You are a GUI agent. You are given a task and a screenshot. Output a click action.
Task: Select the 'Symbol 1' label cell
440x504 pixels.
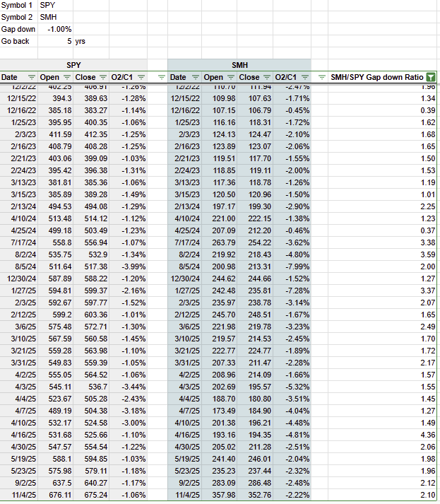19,5
